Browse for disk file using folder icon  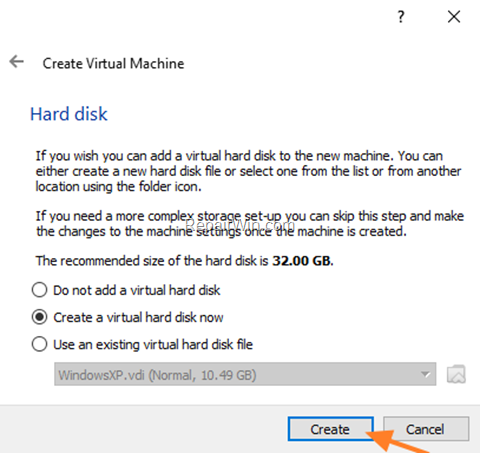(x=456, y=374)
